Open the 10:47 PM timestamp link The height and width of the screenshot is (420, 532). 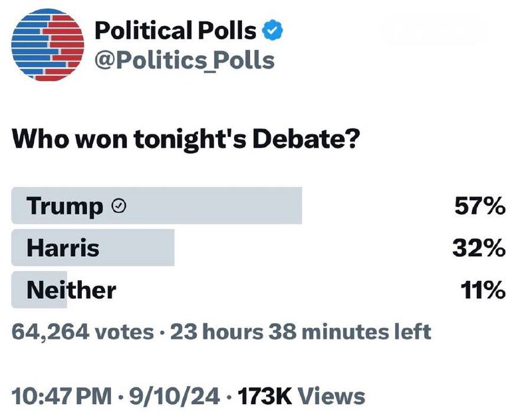[x=61, y=396]
